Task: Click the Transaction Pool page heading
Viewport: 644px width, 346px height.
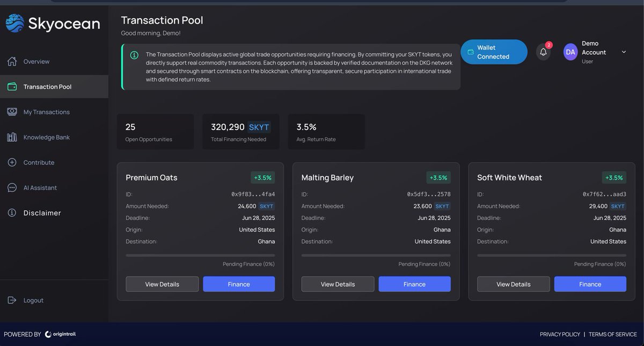Action: pos(162,20)
